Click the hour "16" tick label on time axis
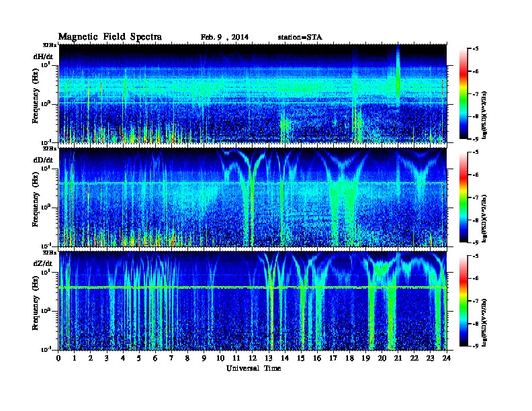This screenshot has width=532, height=411. click(317, 358)
